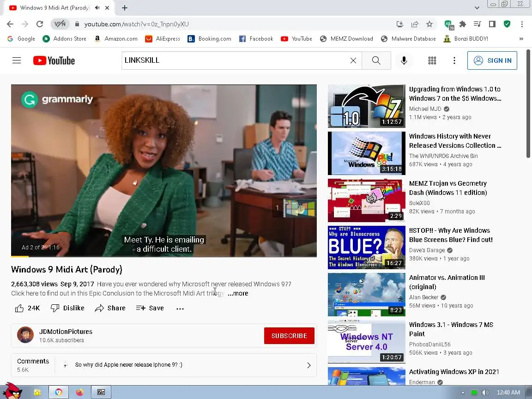Show hidden system tray icons

point(463,393)
